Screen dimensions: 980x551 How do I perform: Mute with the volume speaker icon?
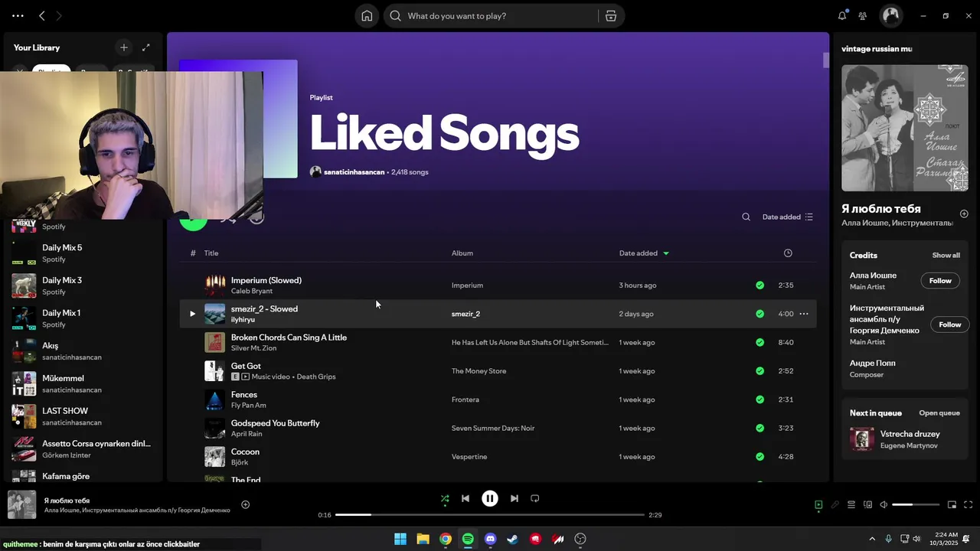click(884, 505)
